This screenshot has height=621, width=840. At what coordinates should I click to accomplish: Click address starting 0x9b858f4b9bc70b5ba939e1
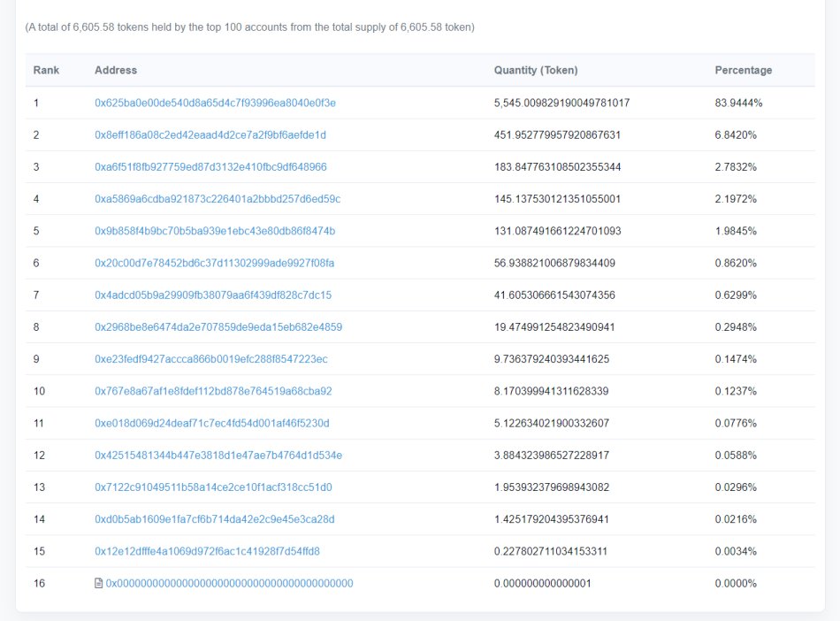[x=212, y=231]
